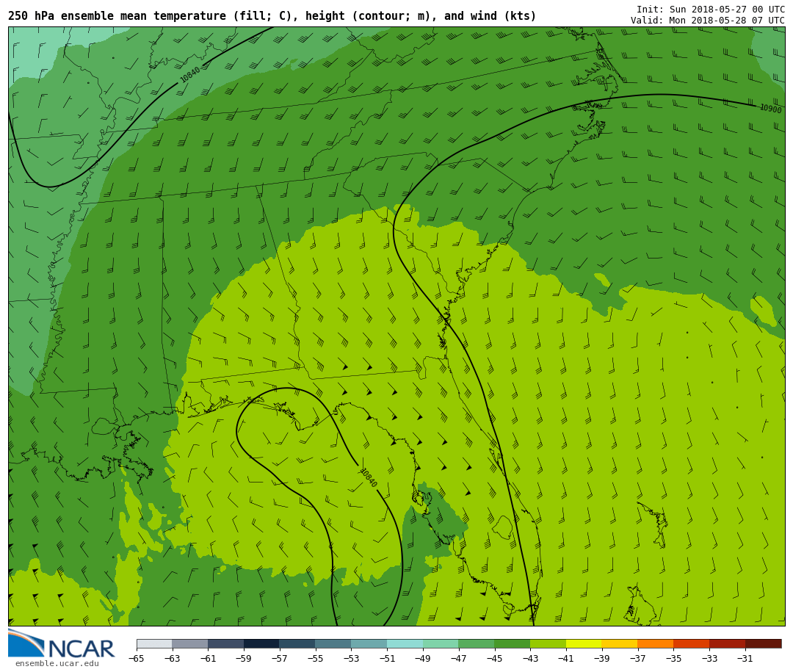Pick the amber -39 to -37 colorbar swatch
This screenshot has width=793, height=672.
[620, 643]
